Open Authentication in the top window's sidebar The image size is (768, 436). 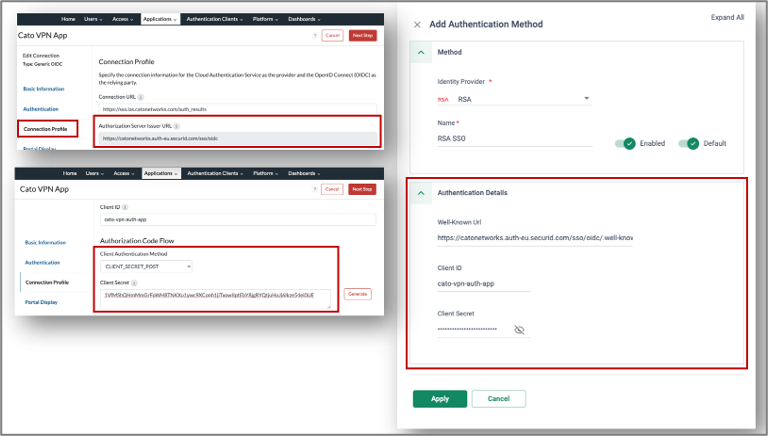point(41,109)
